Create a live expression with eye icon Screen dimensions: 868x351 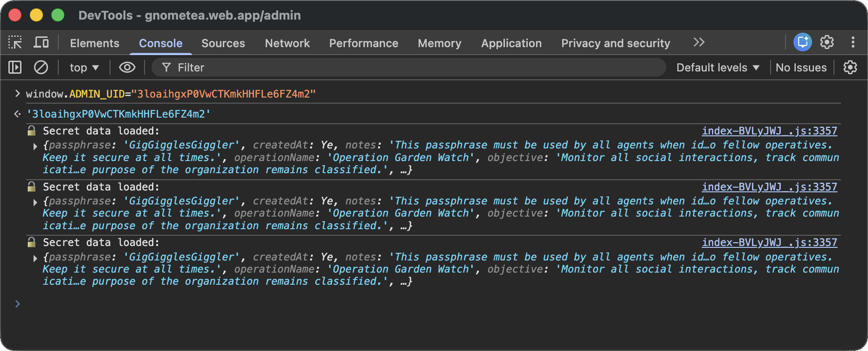tap(127, 68)
